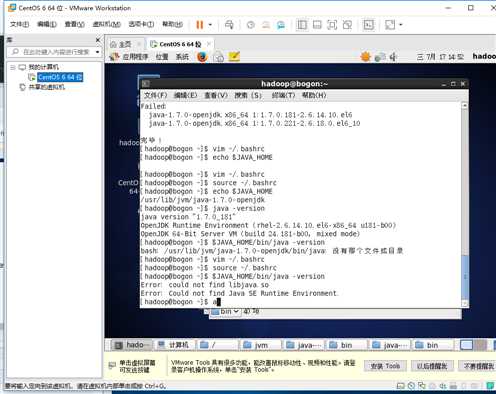The height and width of the screenshot is (394, 496).
Task: Open the library search filter dropdown
Action: pos(97,52)
